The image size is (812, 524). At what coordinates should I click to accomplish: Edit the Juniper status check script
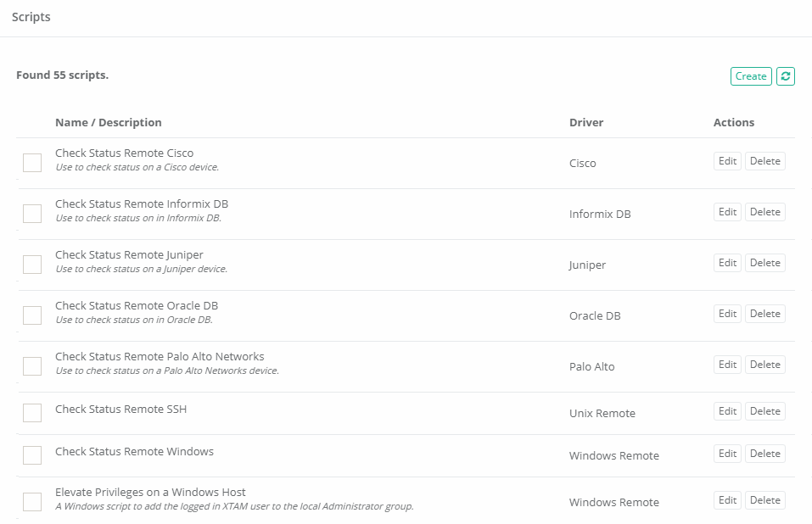tap(727, 263)
